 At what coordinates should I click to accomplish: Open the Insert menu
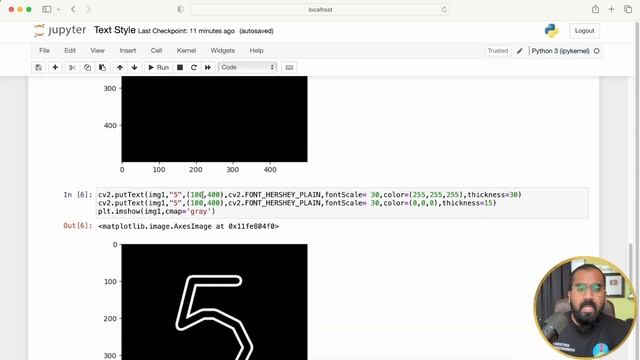click(x=127, y=51)
